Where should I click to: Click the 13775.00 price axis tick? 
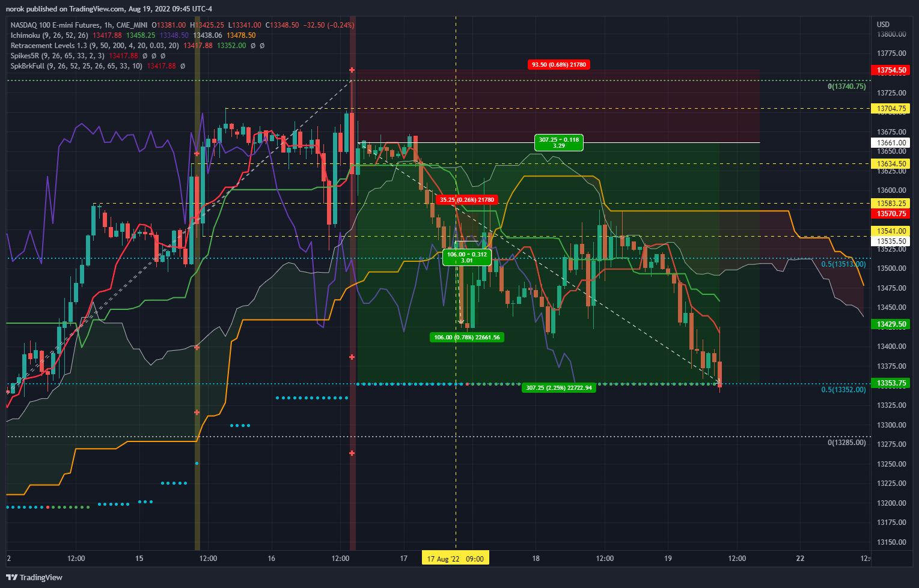click(x=891, y=54)
